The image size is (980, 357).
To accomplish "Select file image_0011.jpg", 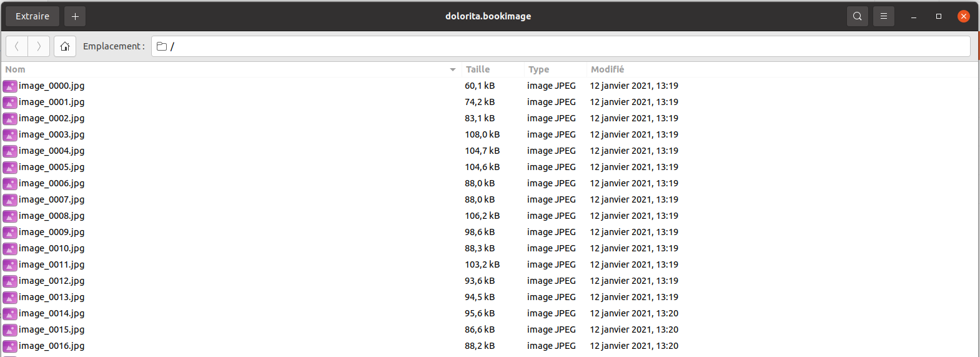I will point(51,264).
